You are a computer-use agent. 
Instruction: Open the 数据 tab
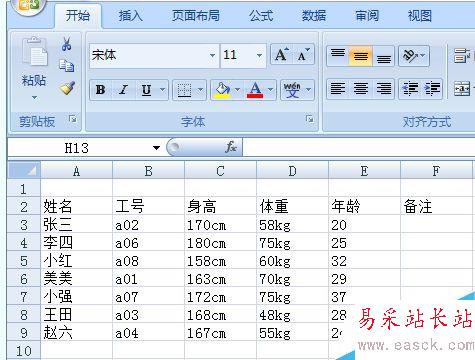[x=314, y=16]
